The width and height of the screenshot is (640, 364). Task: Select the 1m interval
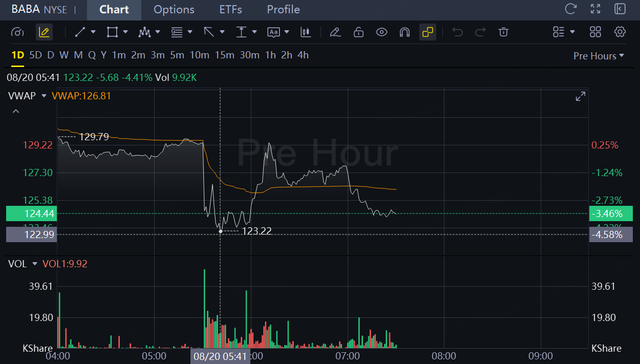click(x=119, y=55)
